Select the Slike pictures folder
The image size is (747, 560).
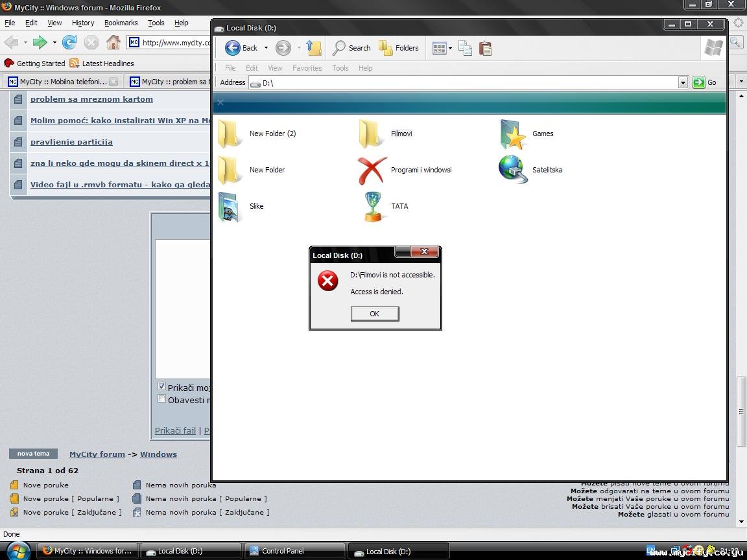click(229, 206)
